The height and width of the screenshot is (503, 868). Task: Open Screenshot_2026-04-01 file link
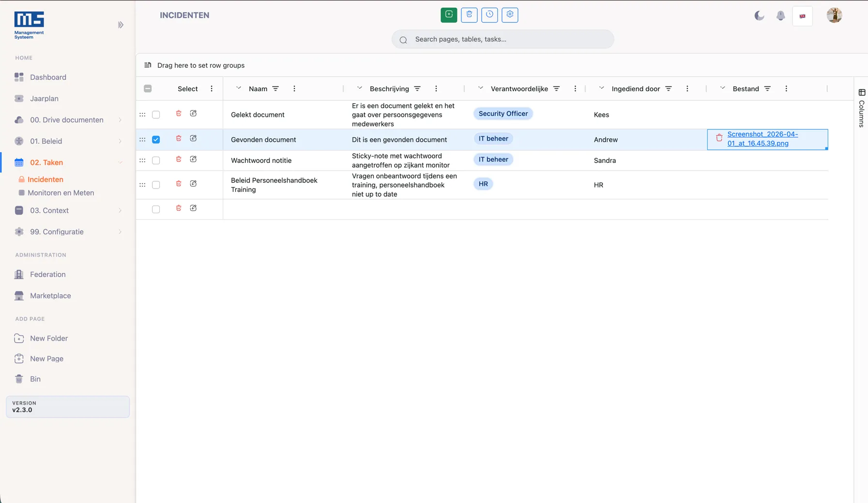pos(762,139)
